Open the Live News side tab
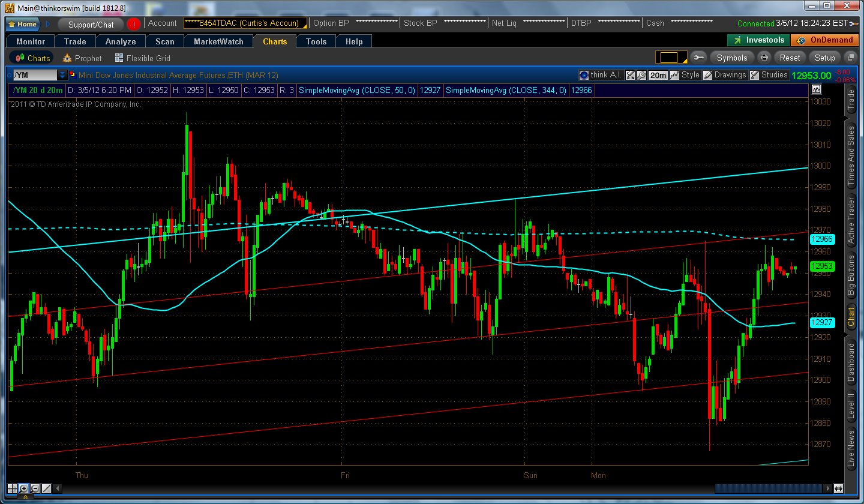Viewport: 864px width, 504px height. [851, 449]
